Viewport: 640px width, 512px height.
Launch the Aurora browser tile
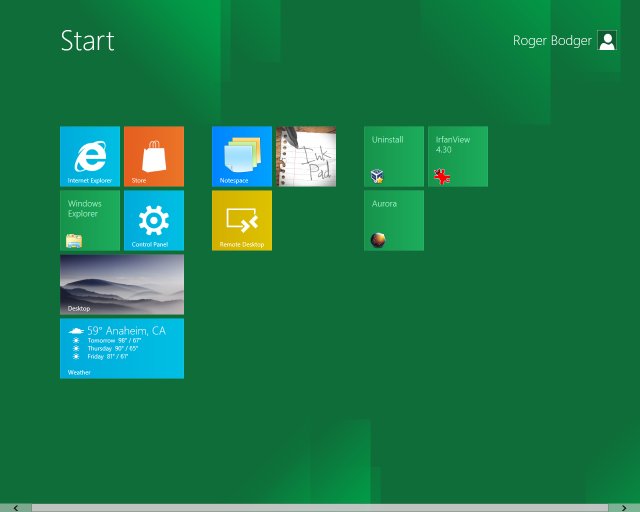tap(394, 220)
